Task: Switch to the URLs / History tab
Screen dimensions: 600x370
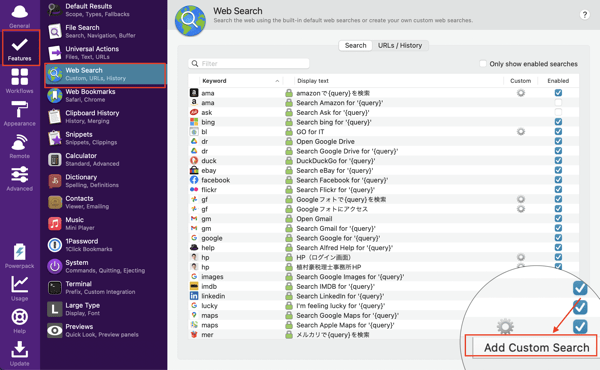Action: pos(400,46)
